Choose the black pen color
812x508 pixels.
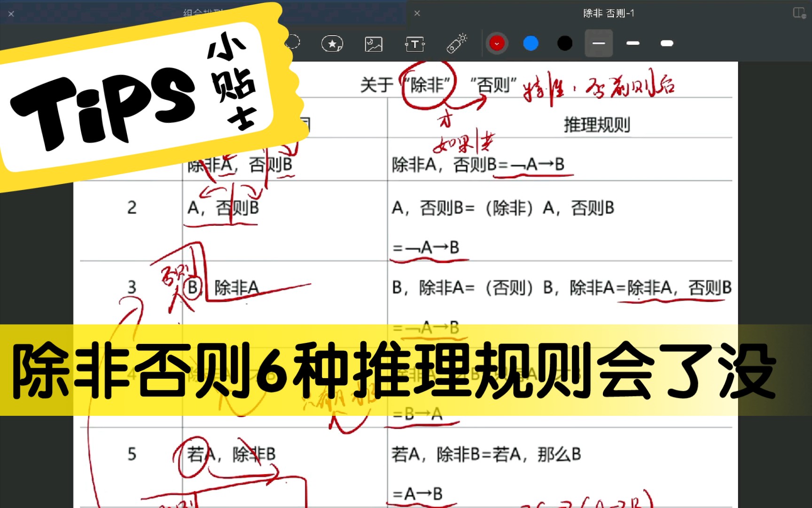click(565, 43)
